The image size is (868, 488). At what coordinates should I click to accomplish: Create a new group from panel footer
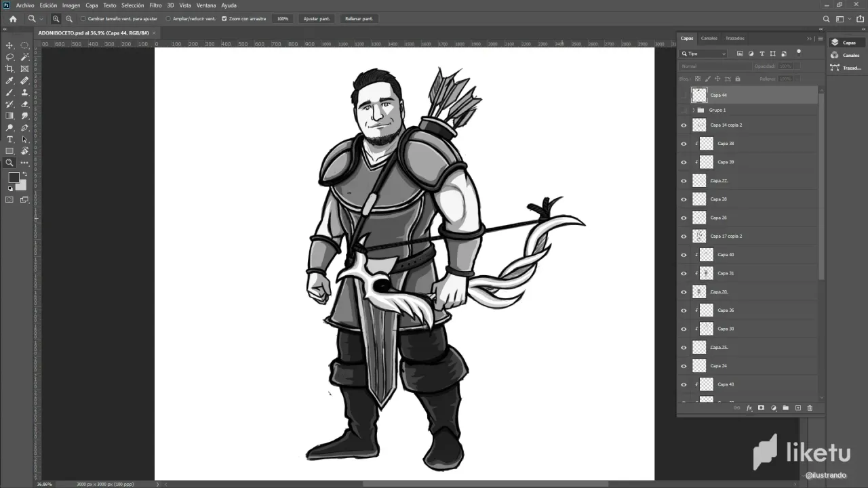pyautogui.click(x=785, y=408)
